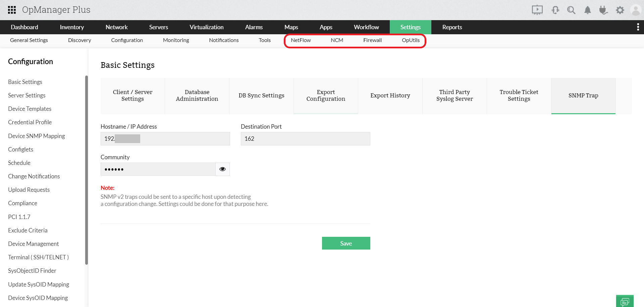Screen dimensions: 644x307
Task: Launch live chat from the bottom-right bubble
Action: (x=625, y=301)
